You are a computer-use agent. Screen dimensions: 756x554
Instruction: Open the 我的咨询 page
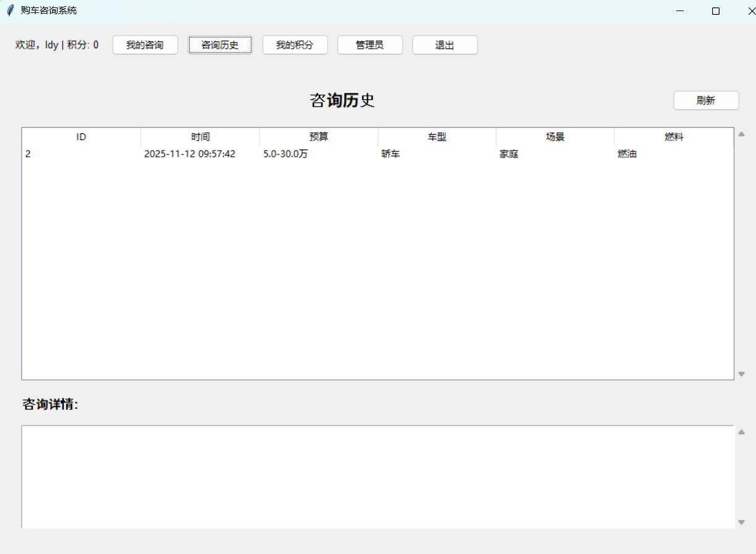click(145, 45)
